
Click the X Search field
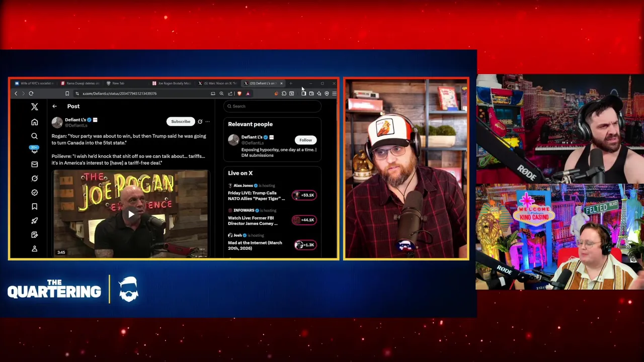click(272, 106)
